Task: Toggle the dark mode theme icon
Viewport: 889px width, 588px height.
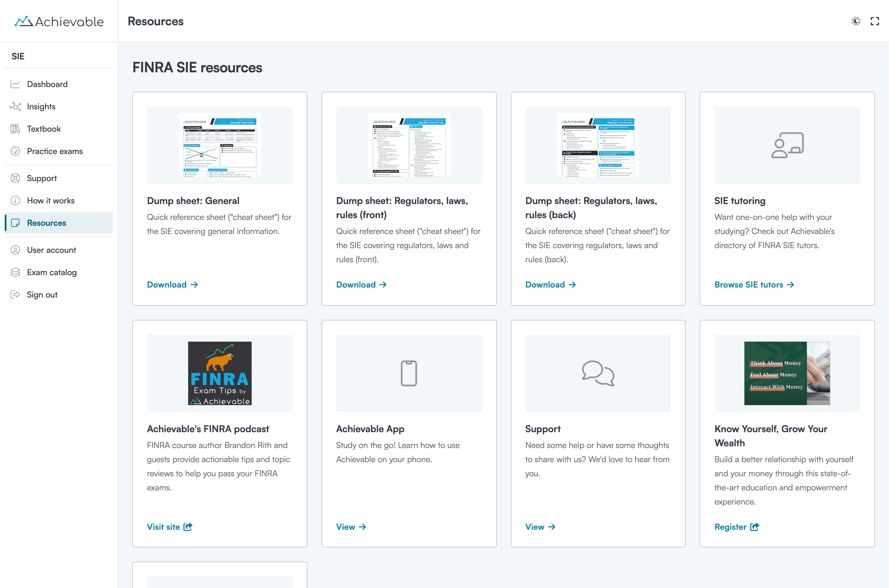Action: [855, 21]
